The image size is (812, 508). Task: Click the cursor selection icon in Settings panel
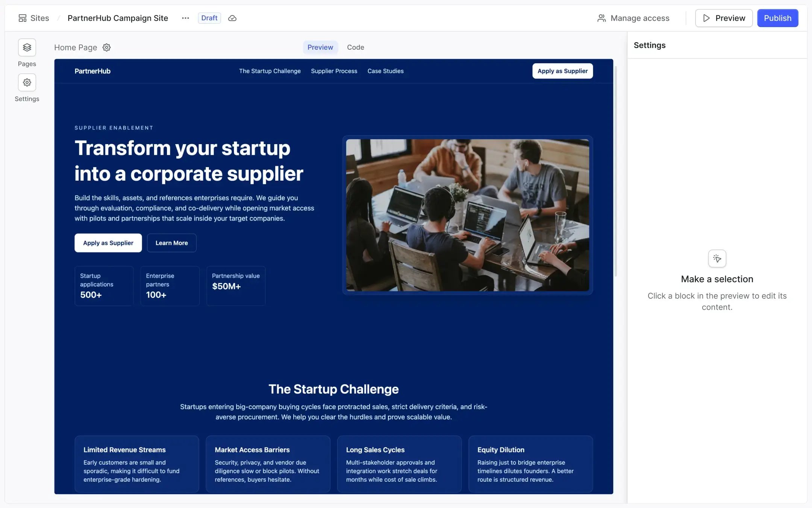pyautogui.click(x=717, y=258)
